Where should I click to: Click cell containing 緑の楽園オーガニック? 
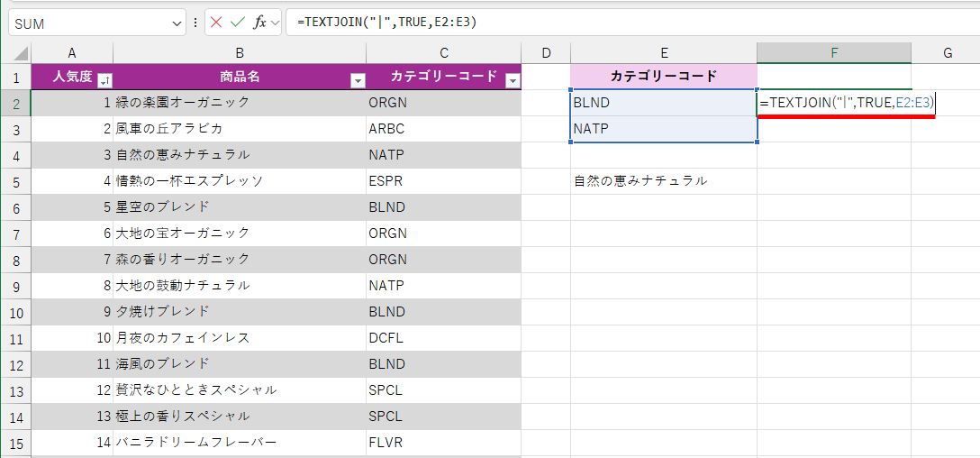pos(240,103)
